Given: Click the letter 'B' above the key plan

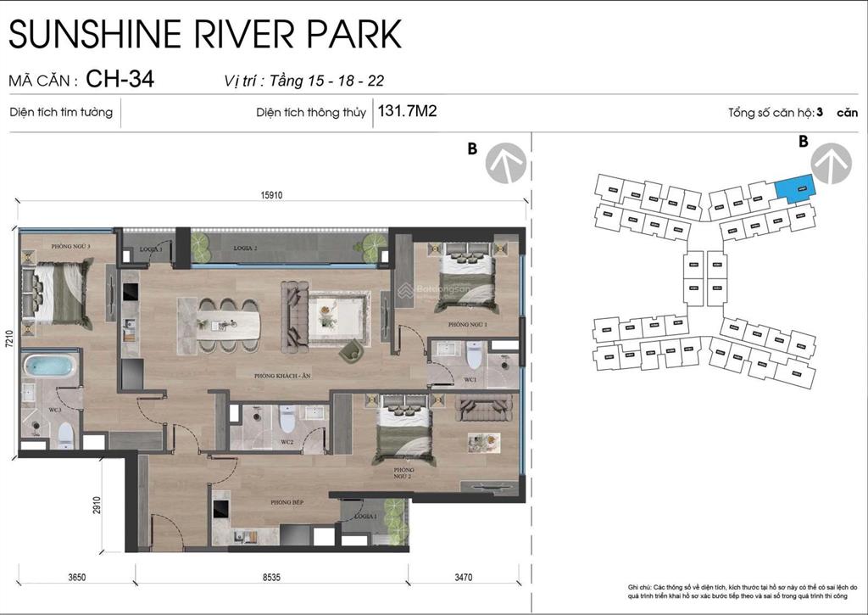Looking at the screenshot, I should pos(804,142).
